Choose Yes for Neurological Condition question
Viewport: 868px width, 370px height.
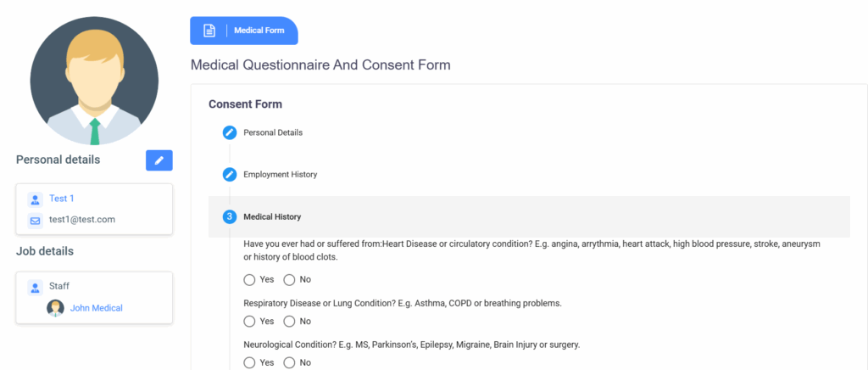click(249, 363)
